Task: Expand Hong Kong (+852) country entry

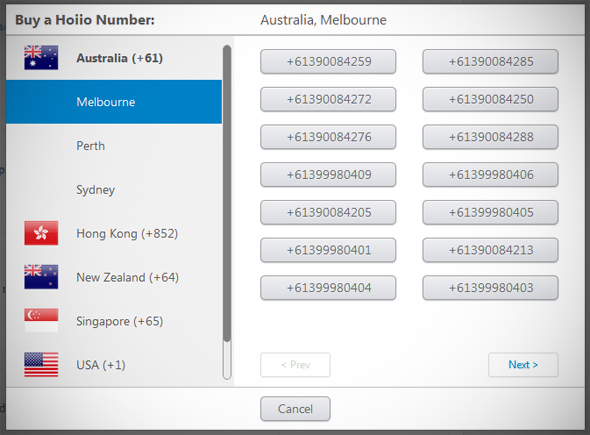Action: click(114, 233)
